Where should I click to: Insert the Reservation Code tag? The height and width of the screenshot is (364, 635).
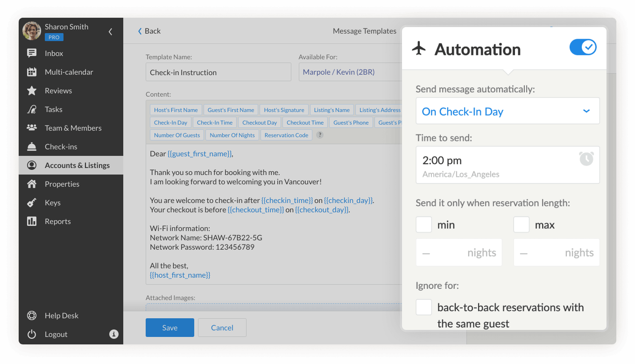coord(286,135)
